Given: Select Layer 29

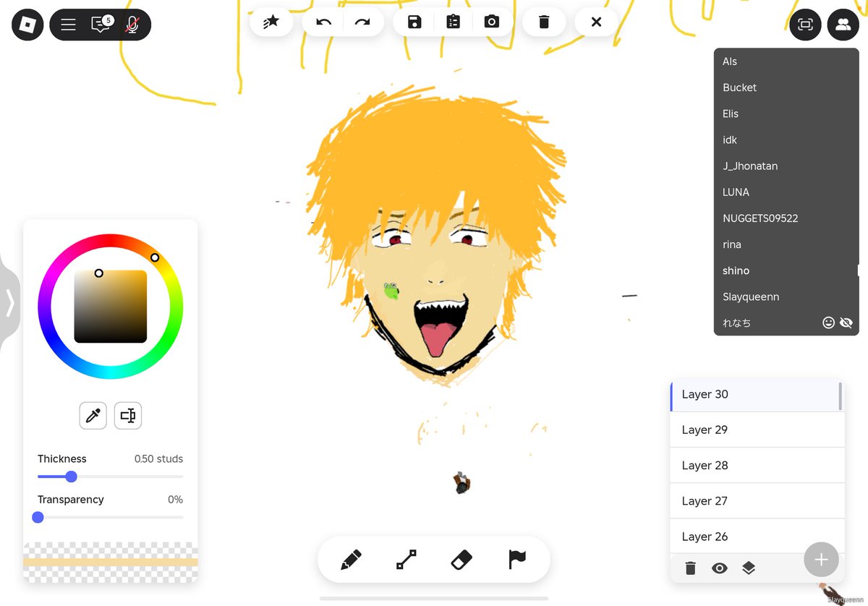Looking at the screenshot, I should point(757,430).
